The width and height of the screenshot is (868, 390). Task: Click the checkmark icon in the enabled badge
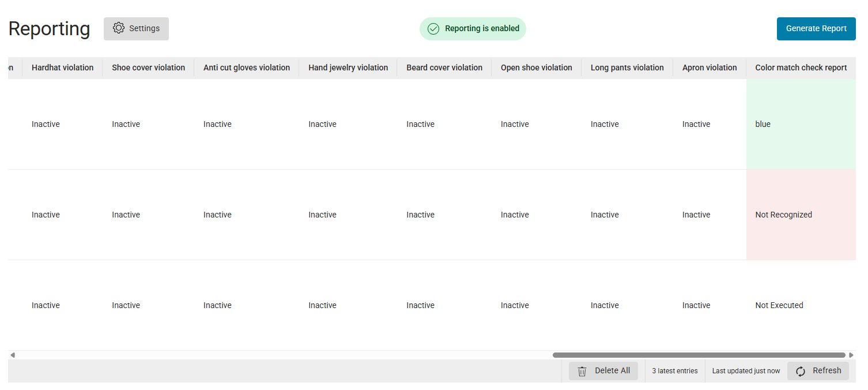[x=433, y=28]
